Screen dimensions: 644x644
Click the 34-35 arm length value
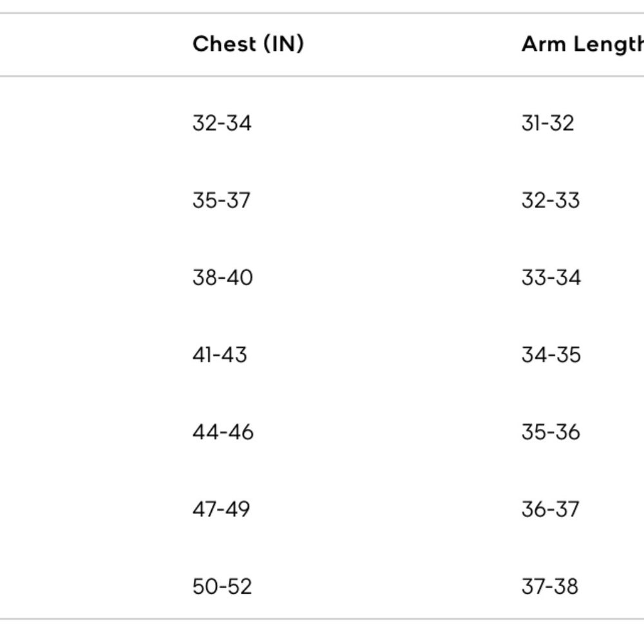551,355
